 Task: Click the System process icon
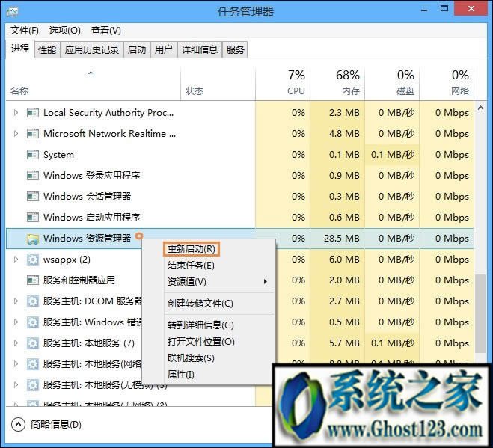pyautogui.click(x=32, y=155)
